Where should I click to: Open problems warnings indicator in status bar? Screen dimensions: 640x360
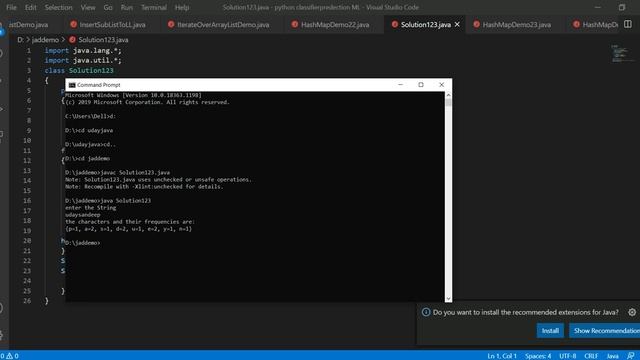[10, 356]
